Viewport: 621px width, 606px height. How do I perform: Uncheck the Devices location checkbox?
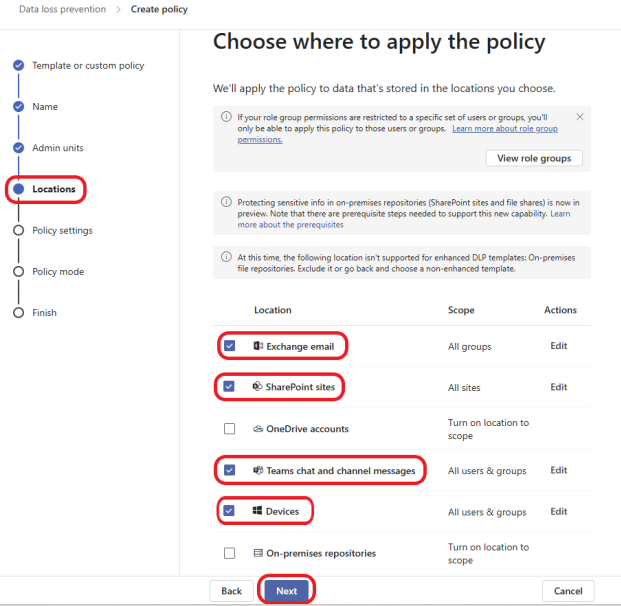tap(229, 511)
